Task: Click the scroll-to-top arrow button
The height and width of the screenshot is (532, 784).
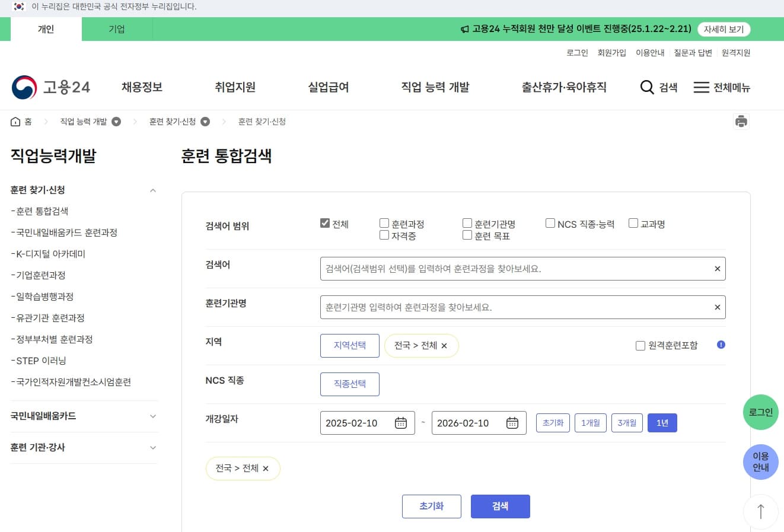Action: [760, 511]
